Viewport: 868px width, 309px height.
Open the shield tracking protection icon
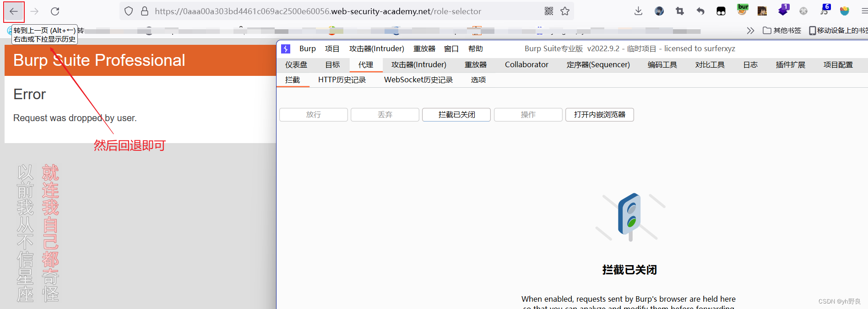pos(129,11)
